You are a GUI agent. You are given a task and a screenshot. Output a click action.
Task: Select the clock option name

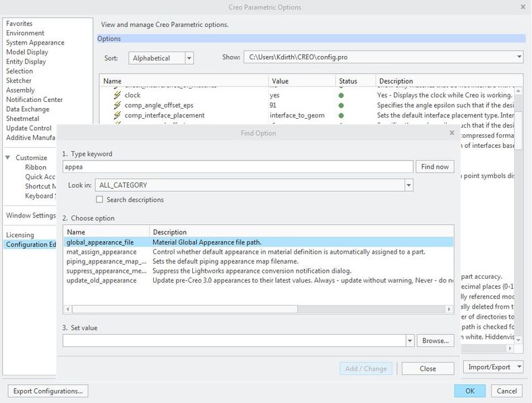132,95
